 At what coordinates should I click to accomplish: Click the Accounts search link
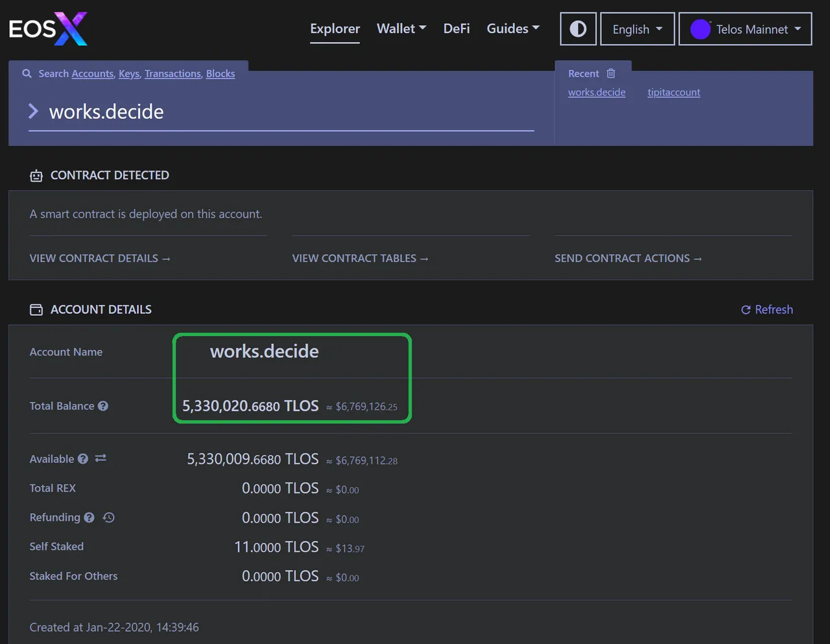tap(93, 74)
